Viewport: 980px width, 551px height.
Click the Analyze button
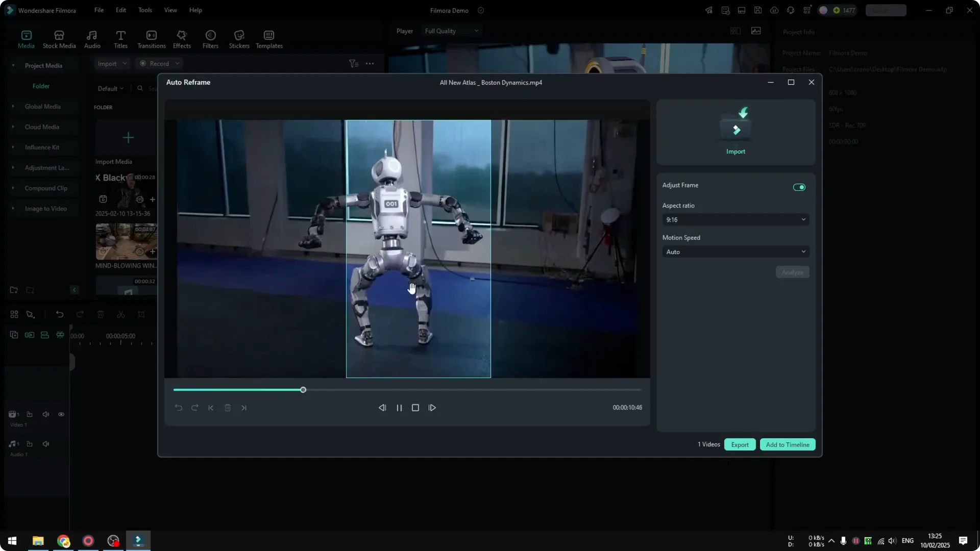pyautogui.click(x=792, y=272)
